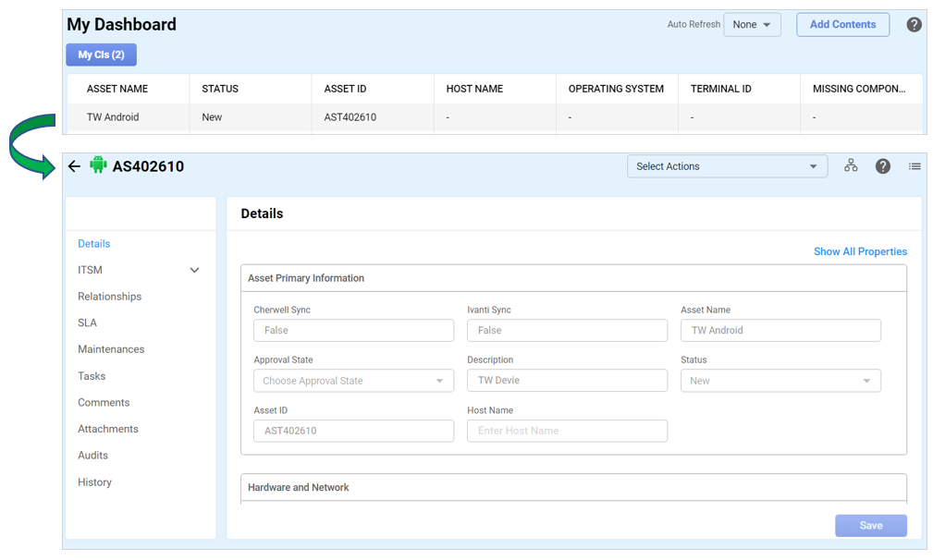Viewport: 933px width, 560px height.
Task: Expand the ITSM sidebar section
Action: click(194, 270)
